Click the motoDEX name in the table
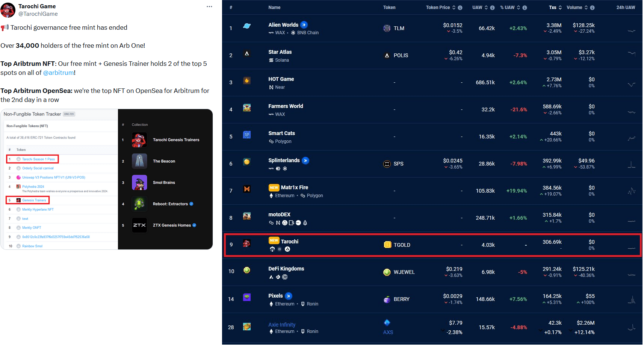Screen dimensions: 644x348 click(279, 214)
